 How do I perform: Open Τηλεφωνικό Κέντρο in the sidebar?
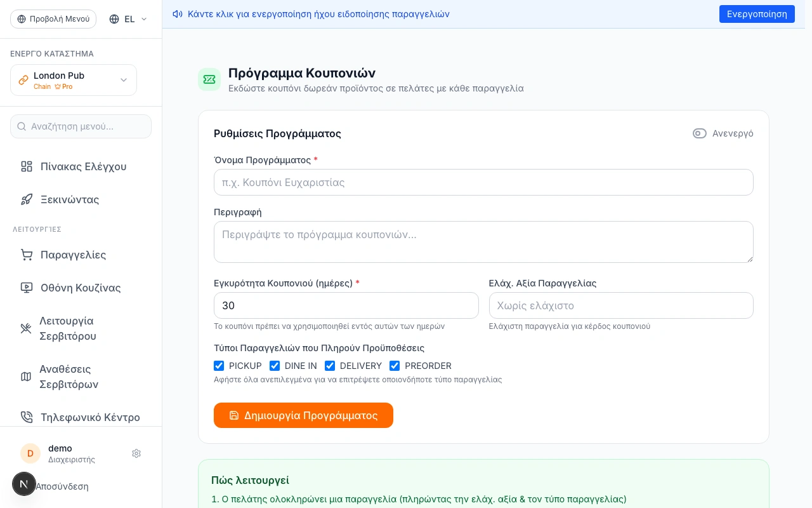81,417
